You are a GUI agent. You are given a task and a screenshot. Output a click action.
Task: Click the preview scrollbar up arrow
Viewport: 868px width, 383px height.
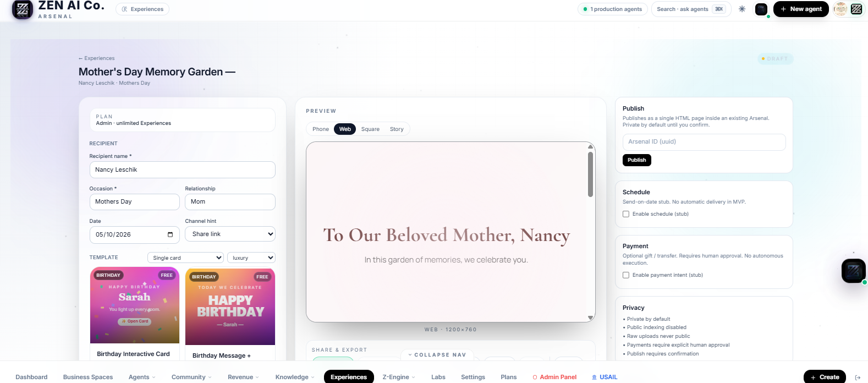coord(590,147)
